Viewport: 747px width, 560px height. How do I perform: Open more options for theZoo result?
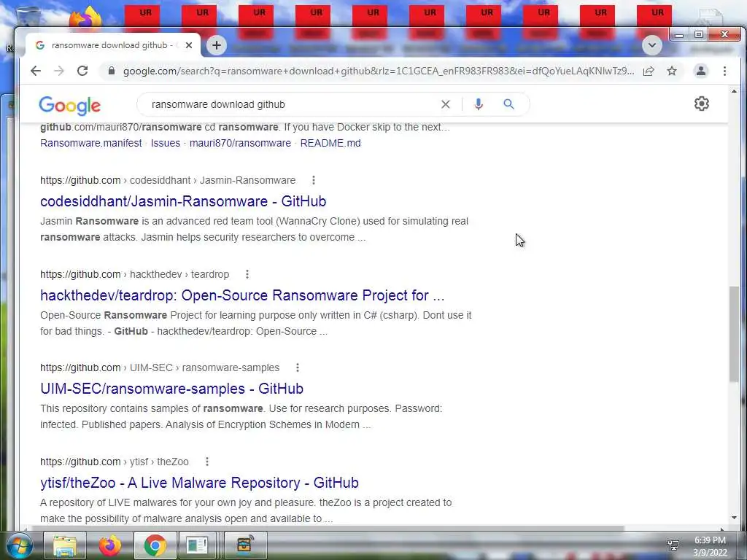click(x=206, y=462)
